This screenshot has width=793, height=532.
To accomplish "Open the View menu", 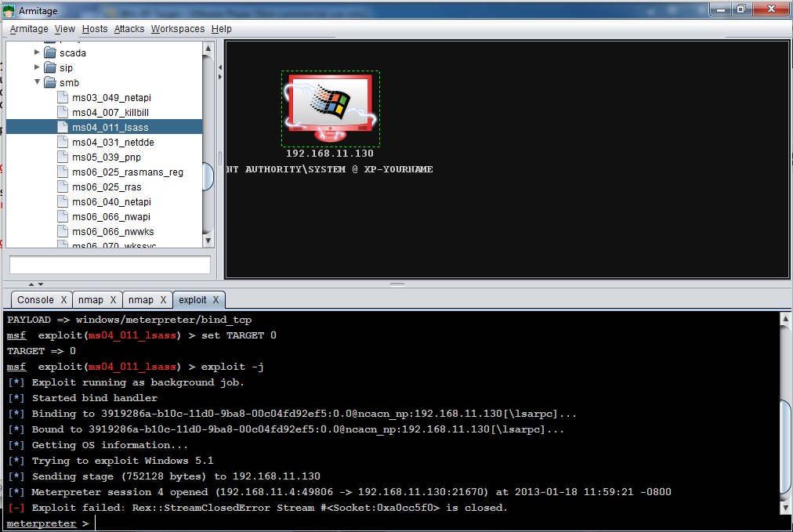I will pos(65,29).
